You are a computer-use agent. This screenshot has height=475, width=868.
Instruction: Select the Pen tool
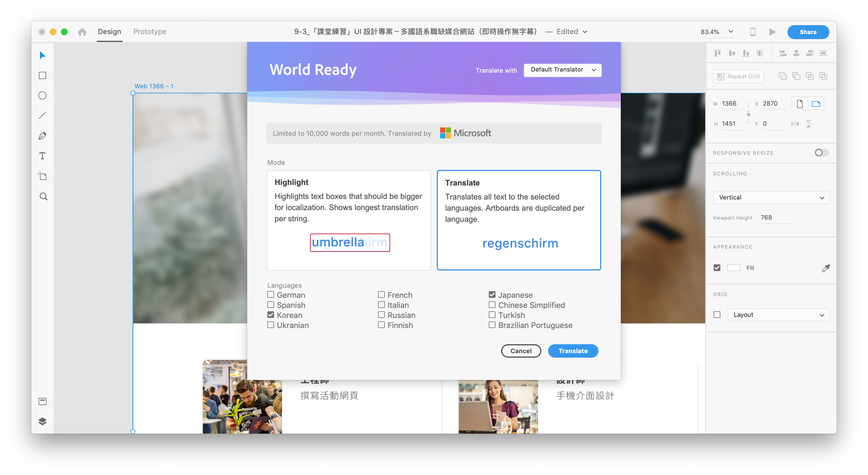tap(43, 136)
